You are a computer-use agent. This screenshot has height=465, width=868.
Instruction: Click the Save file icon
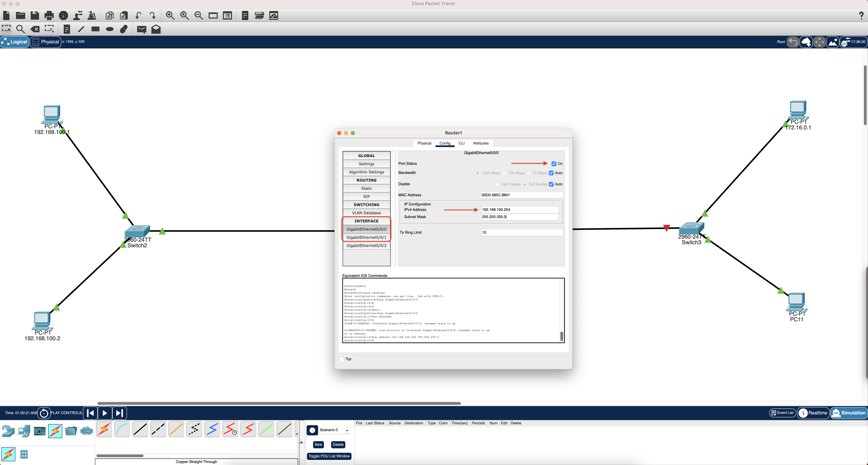(x=35, y=15)
